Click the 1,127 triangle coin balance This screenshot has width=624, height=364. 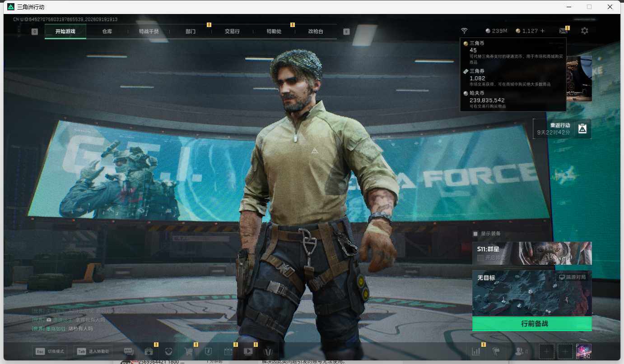pyautogui.click(x=526, y=31)
